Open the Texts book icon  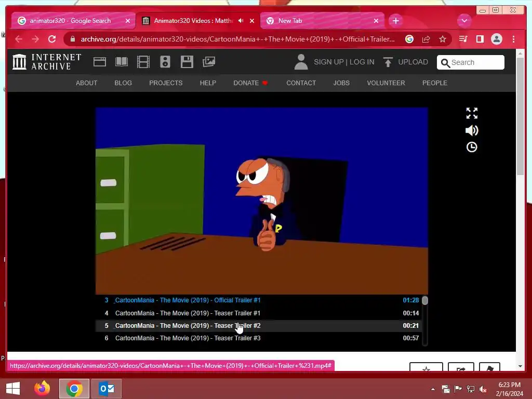(122, 62)
